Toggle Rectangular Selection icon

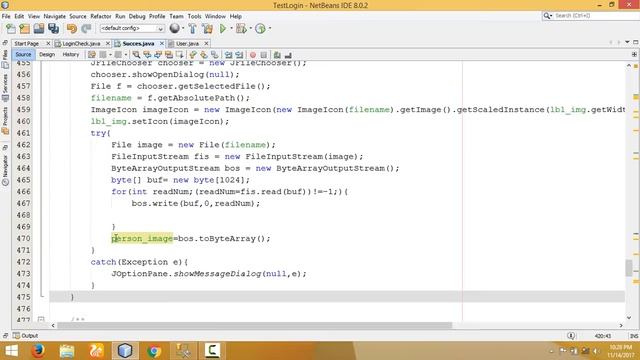pos(180,55)
